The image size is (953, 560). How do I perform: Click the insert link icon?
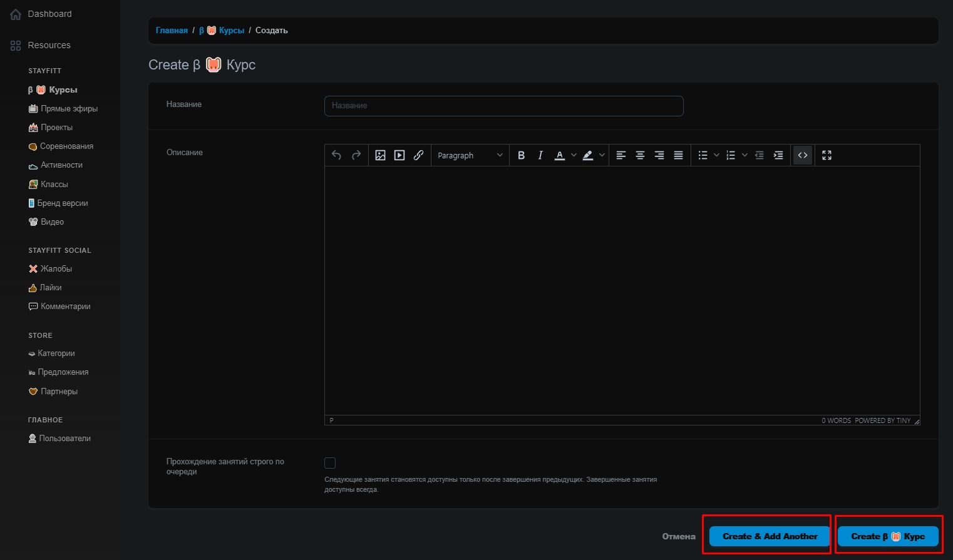point(418,155)
